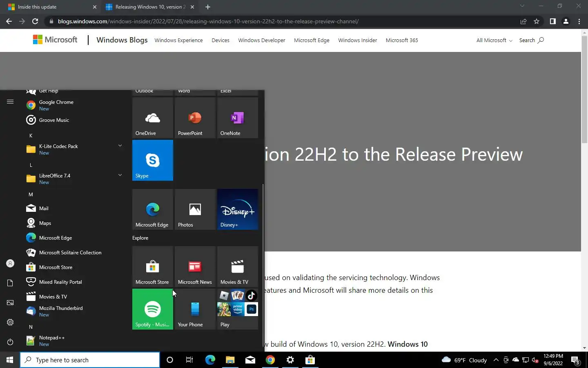Open Groove Music from the app list

click(75, 120)
